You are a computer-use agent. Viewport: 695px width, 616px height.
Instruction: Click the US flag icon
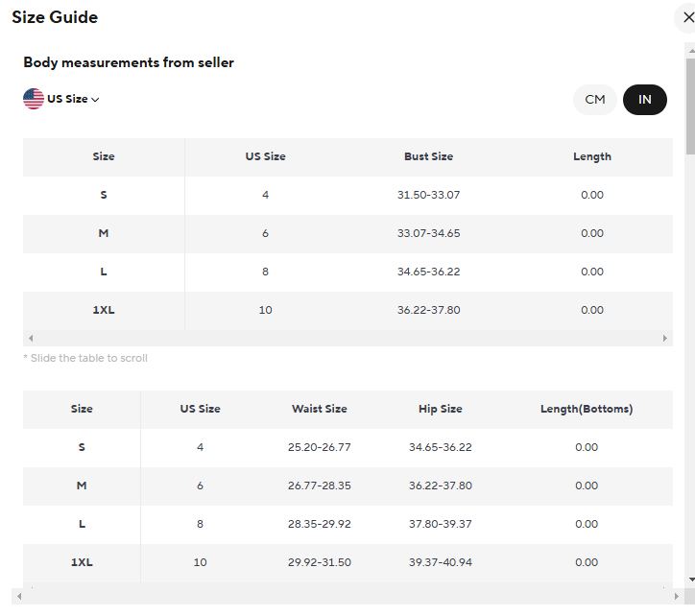point(34,99)
